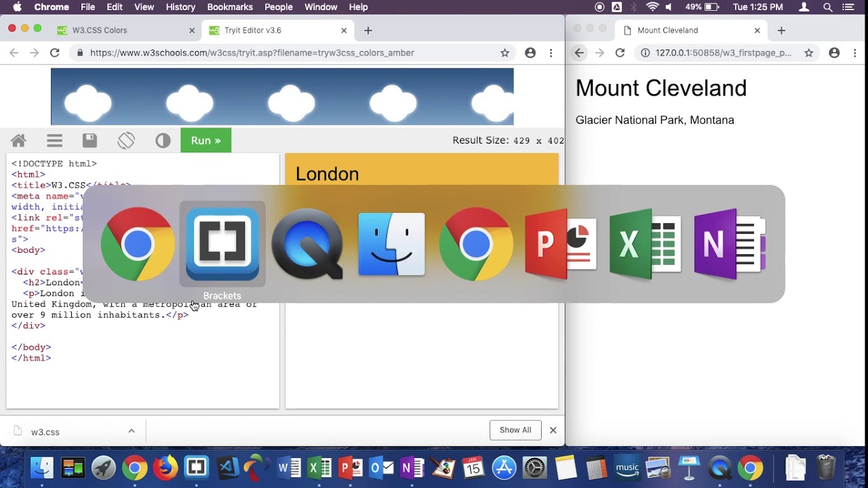This screenshot has width=868, height=488.
Task: Select OneNote in the app switcher
Action: tap(730, 244)
